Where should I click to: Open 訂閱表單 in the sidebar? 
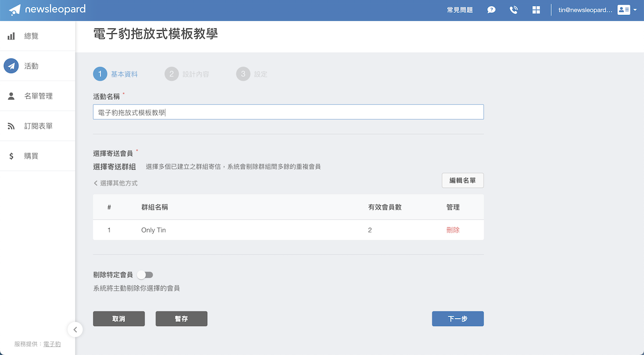coord(38,126)
